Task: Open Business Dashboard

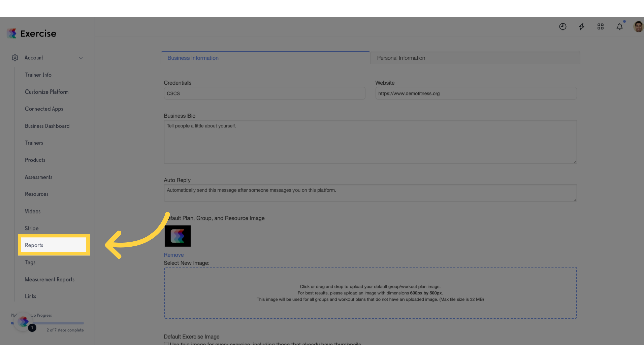Action: [x=47, y=126]
